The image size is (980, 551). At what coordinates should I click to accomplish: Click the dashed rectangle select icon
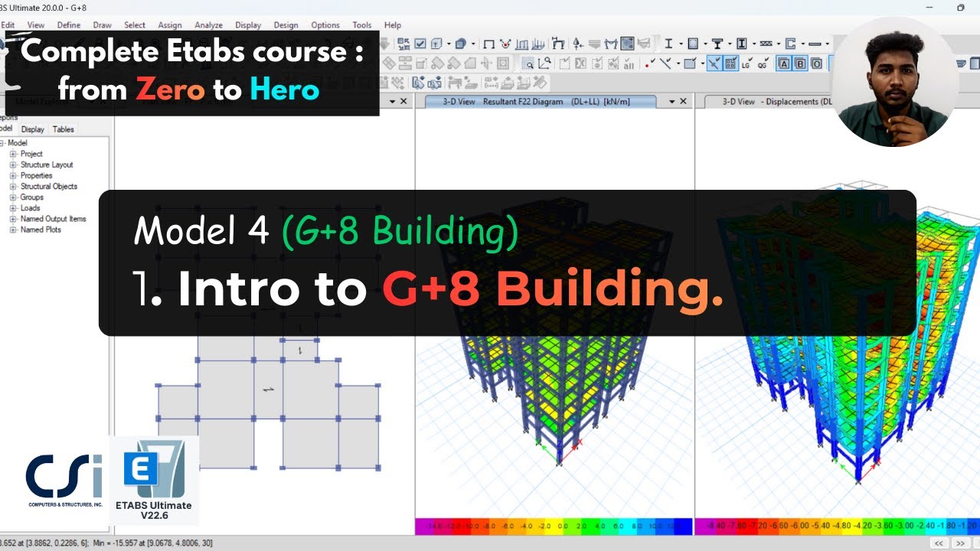tap(565, 64)
